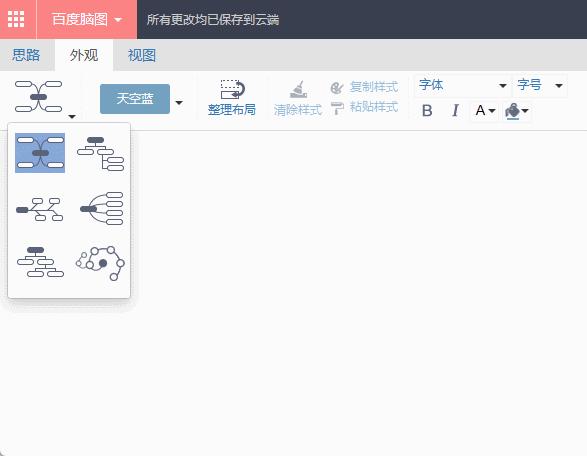Screen dimensions: 587x456
Task: Click the 整理布局 label
Action: click(x=232, y=110)
